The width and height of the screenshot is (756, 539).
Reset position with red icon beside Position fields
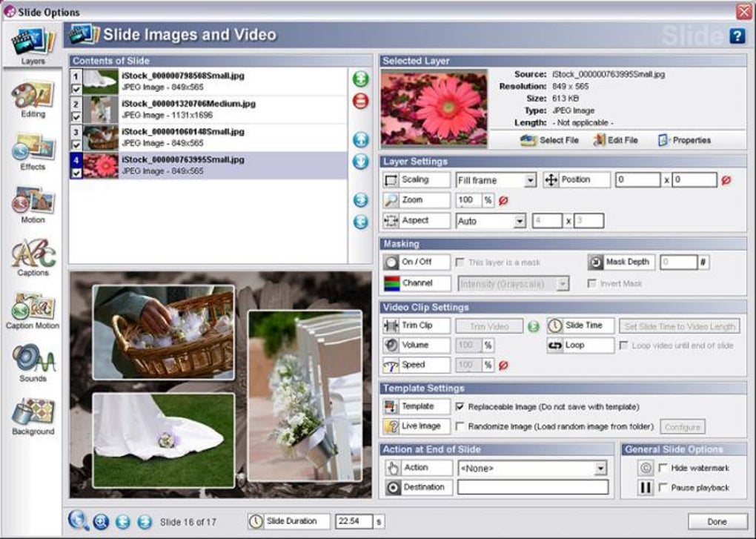726,180
